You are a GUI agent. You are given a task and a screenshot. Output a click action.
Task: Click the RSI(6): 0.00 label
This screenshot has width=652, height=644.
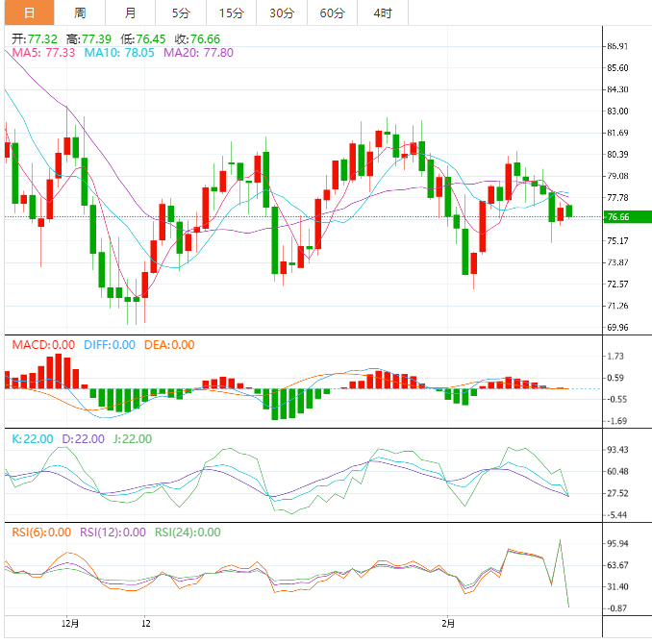(40, 533)
